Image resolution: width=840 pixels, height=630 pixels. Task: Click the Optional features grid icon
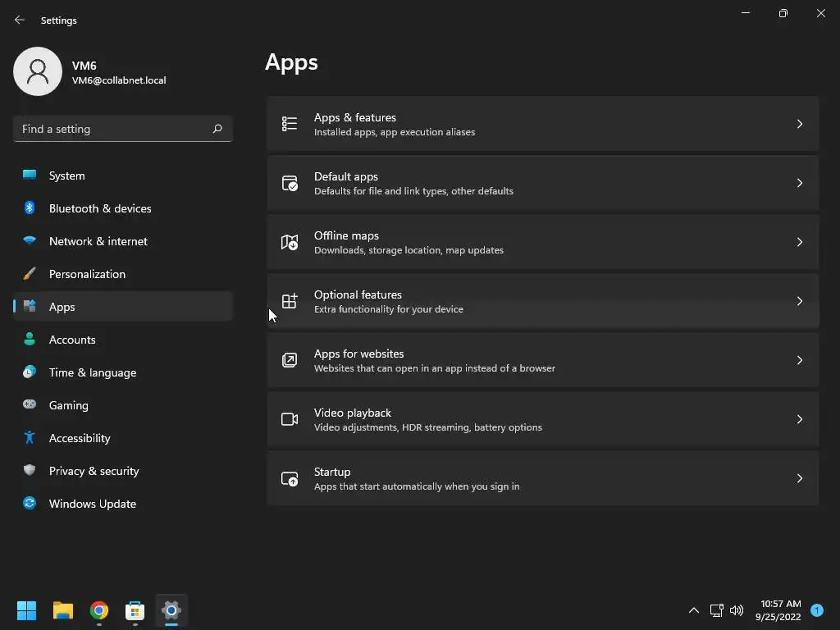[x=290, y=301]
